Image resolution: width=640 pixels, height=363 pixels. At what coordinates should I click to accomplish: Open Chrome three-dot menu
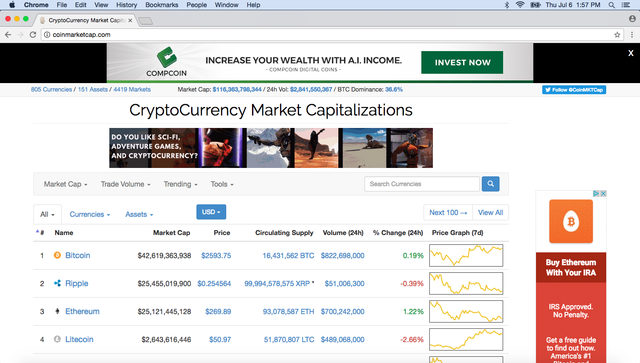pyautogui.click(x=632, y=35)
